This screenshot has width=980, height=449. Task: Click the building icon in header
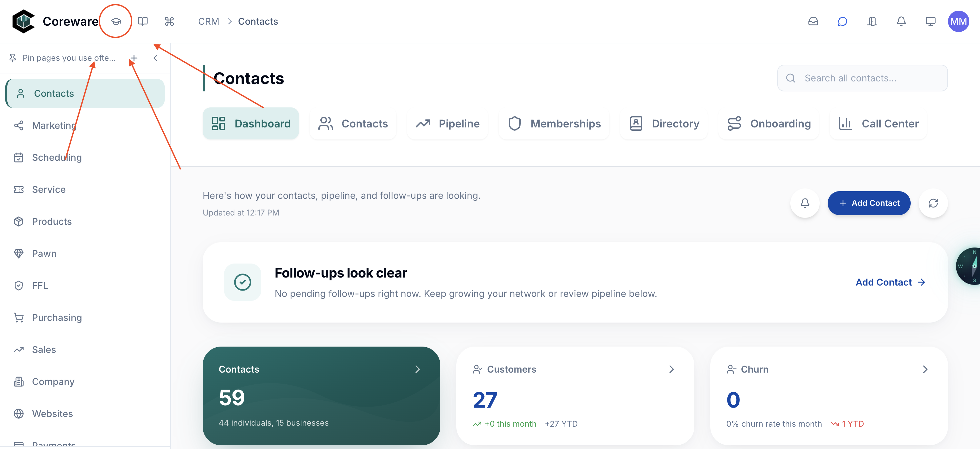872,21
